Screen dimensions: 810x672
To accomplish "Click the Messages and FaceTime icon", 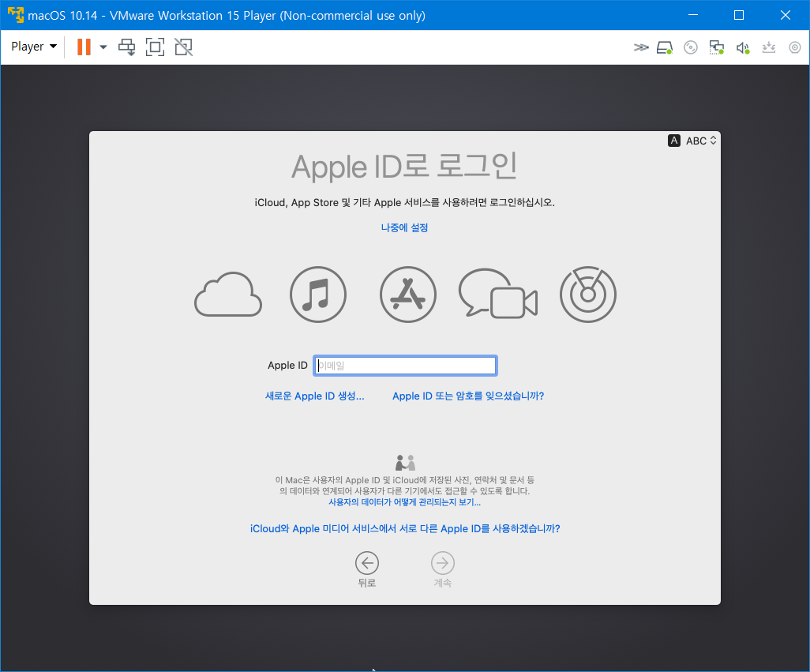I will coord(498,294).
